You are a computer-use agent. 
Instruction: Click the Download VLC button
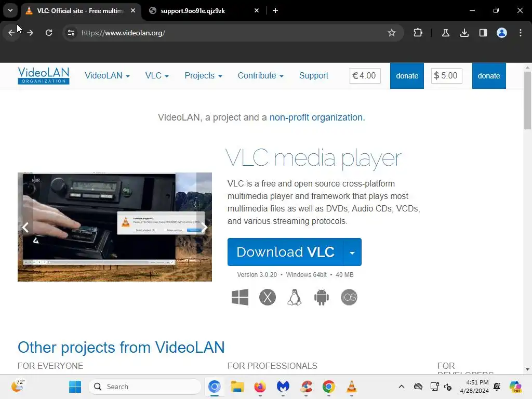[x=285, y=252]
